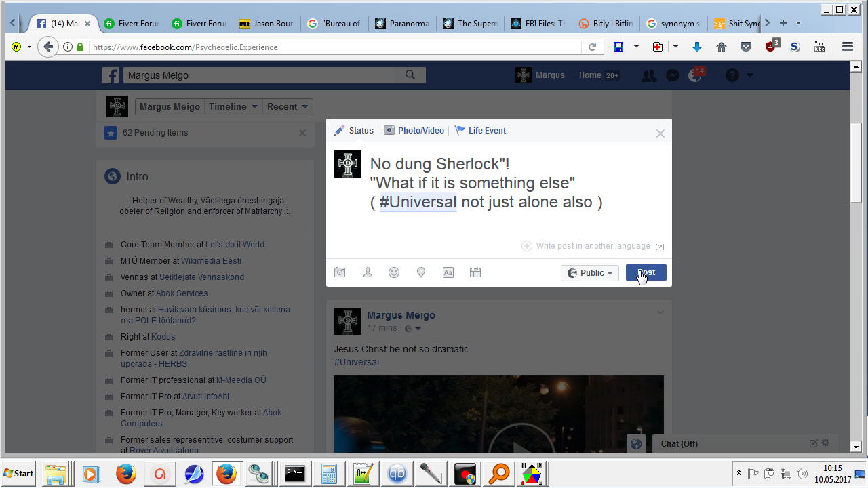Click the browser back arrow button
The width and height of the screenshot is (868, 488).
[x=47, y=47]
